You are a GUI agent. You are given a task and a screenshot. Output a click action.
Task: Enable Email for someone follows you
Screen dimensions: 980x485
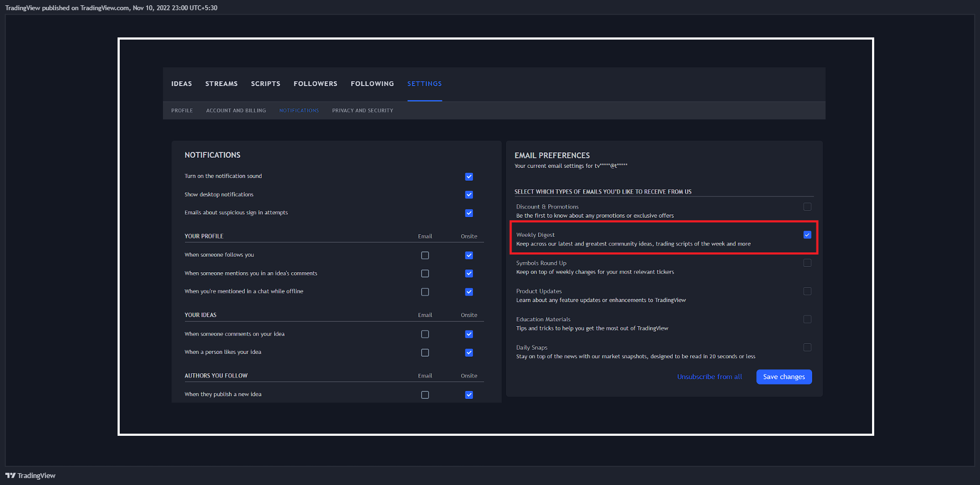tap(425, 255)
